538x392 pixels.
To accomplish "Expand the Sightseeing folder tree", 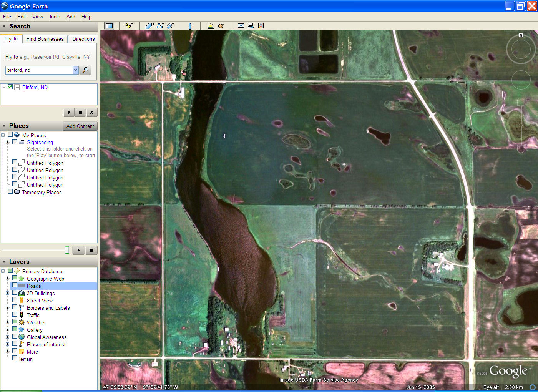I will 7,142.
